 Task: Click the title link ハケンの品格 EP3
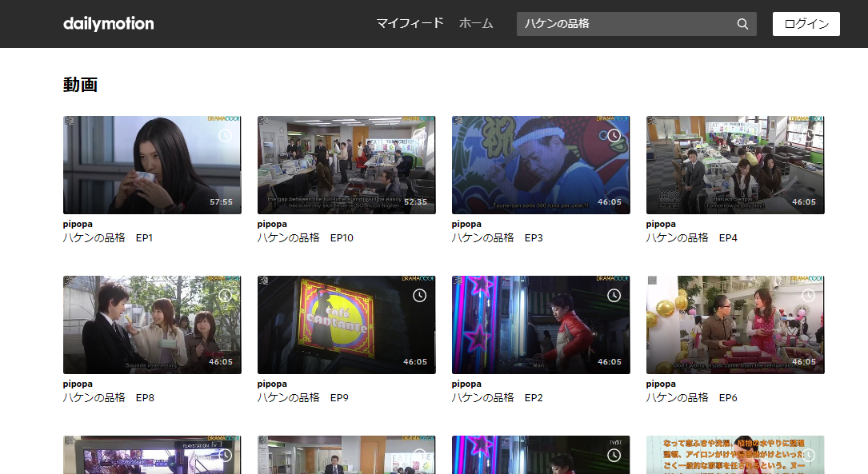(x=497, y=238)
